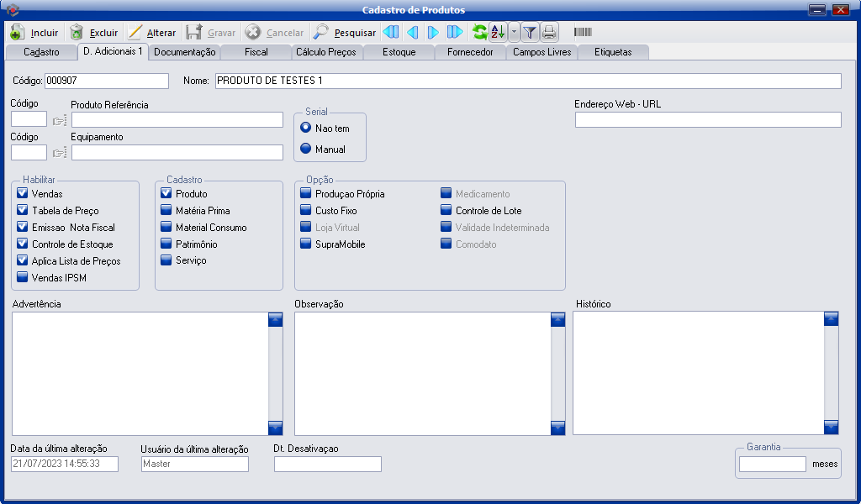861x504 pixels.
Task: Select the Manual serial radio button
Action: (x=306, y=150)
